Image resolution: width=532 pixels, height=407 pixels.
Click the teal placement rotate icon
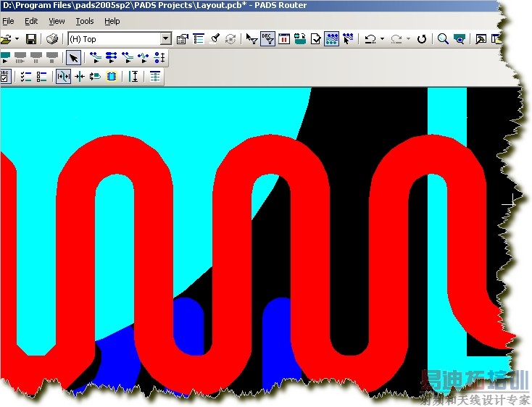pos(300,39)
